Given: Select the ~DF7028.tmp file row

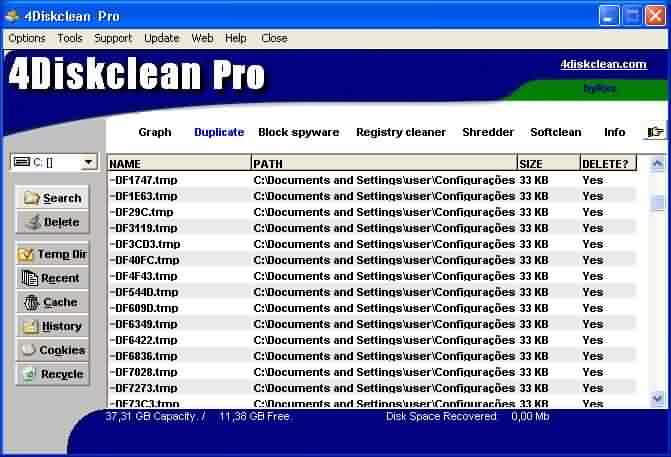Looking at the screenshot, I should point(371,372).
